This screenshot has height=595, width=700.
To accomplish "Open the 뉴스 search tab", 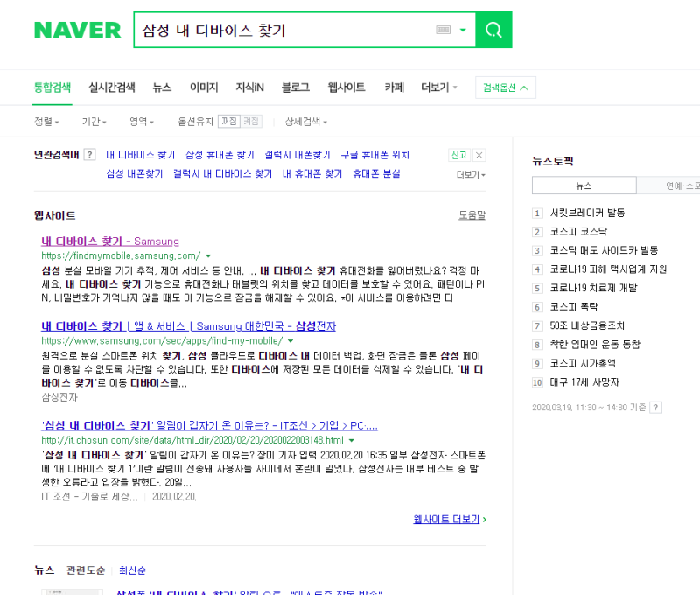I will coord(162,87).
